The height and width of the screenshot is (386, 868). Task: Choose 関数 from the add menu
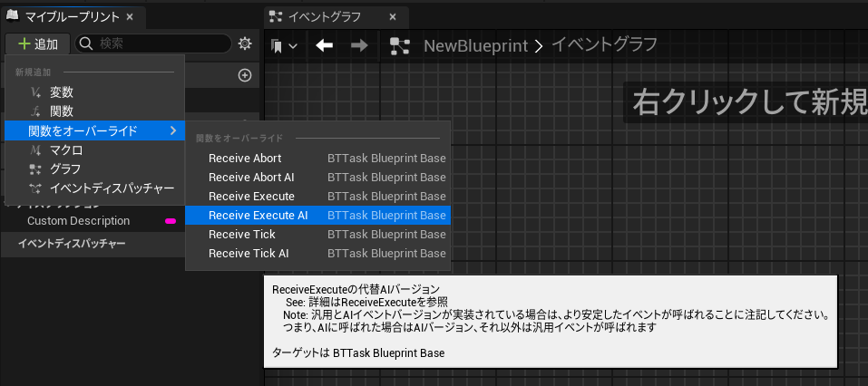94,111
